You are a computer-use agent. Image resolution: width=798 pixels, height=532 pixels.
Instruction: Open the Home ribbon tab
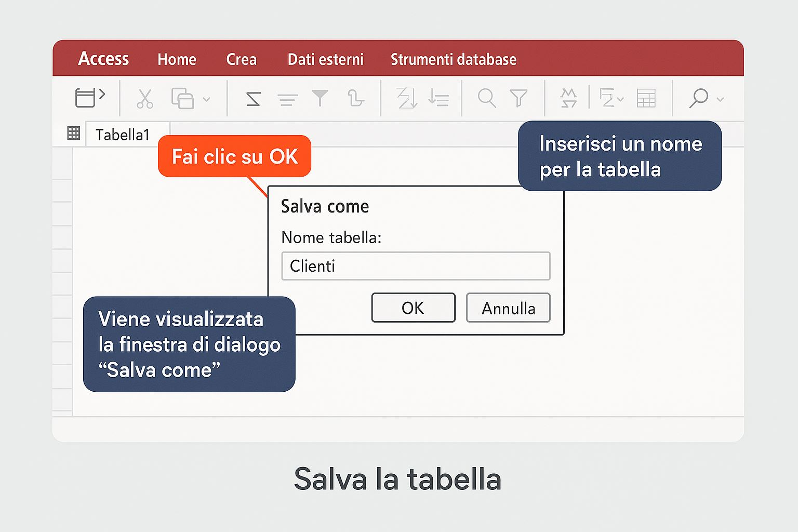tap(177, 59)
